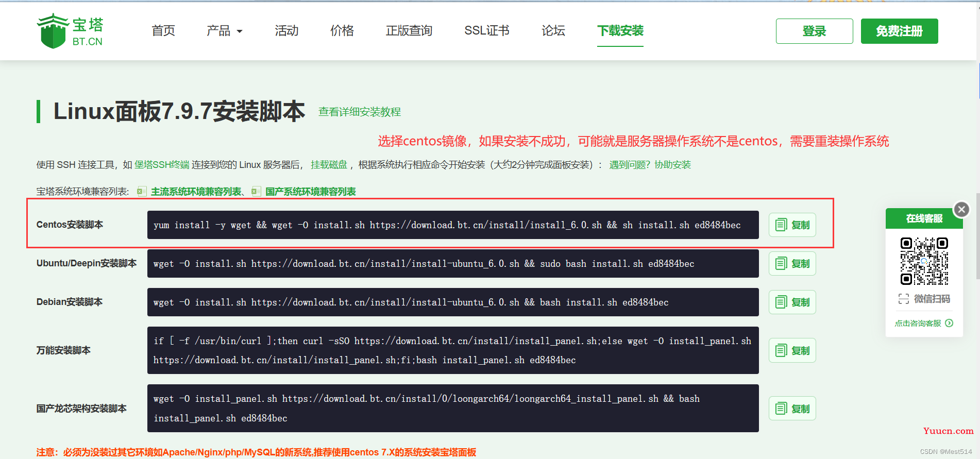
Task: Click spreadsheet icon before 国产系统环境兼容列表
Action: [x=256, y=192]
